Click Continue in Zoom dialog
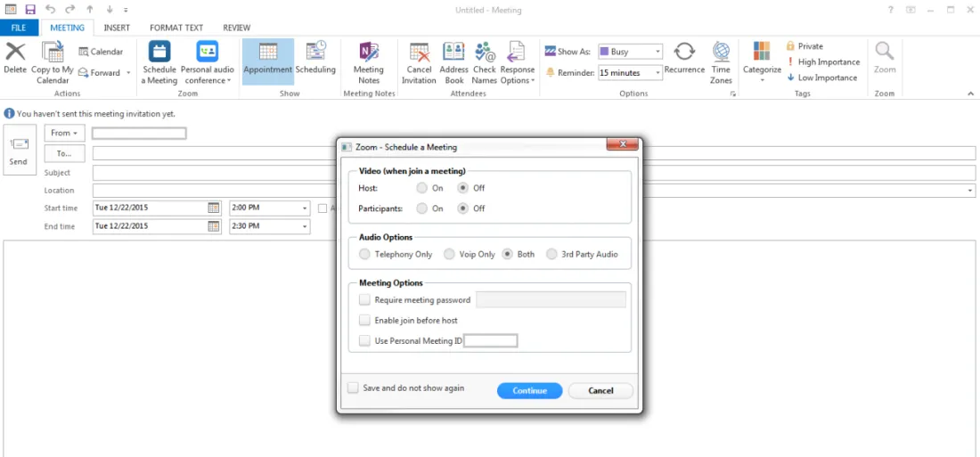980x457 pixels. point(530,391)
